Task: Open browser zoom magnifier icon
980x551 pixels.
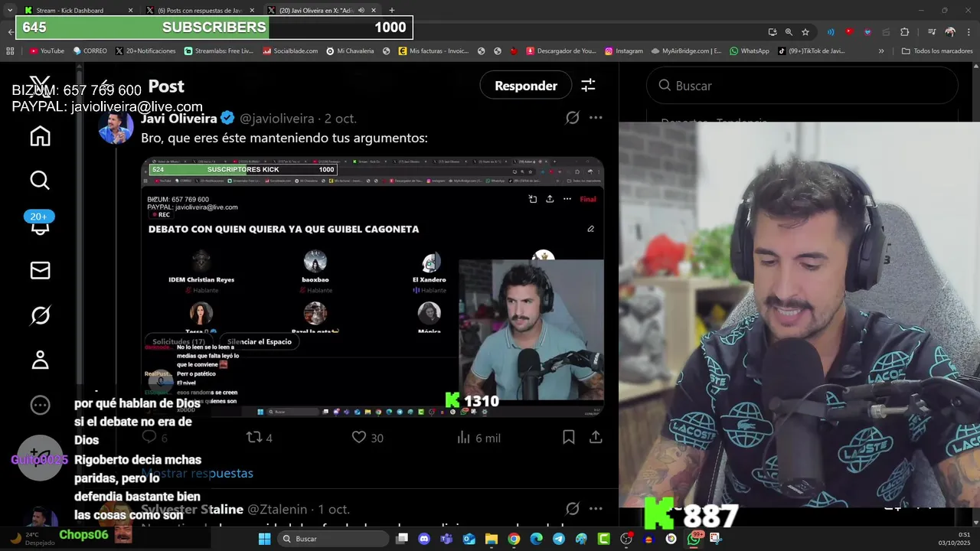Action: coord(789,32)
